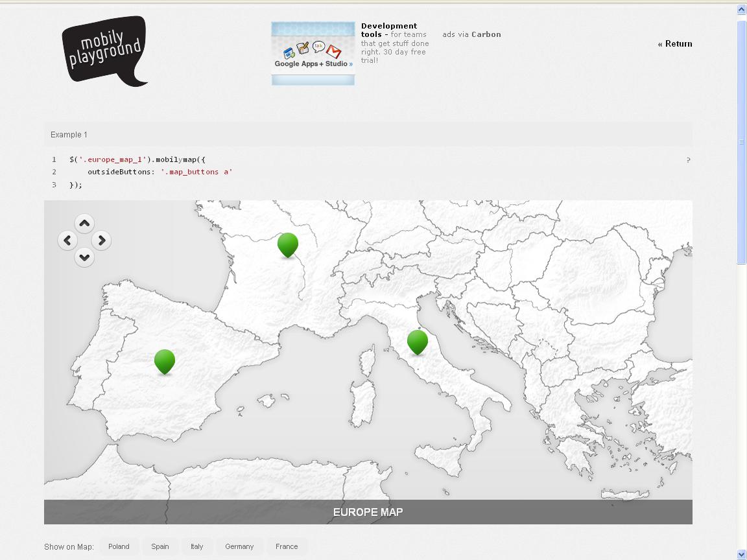Click the green marker over France
This screenshot has width=747, height=560.
(x=288, y=244)
